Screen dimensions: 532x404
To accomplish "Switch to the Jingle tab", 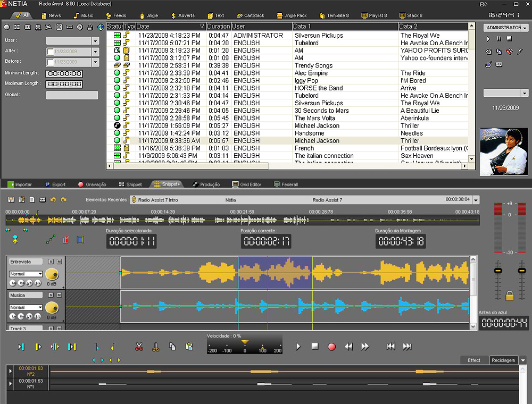I will point(148,15).
